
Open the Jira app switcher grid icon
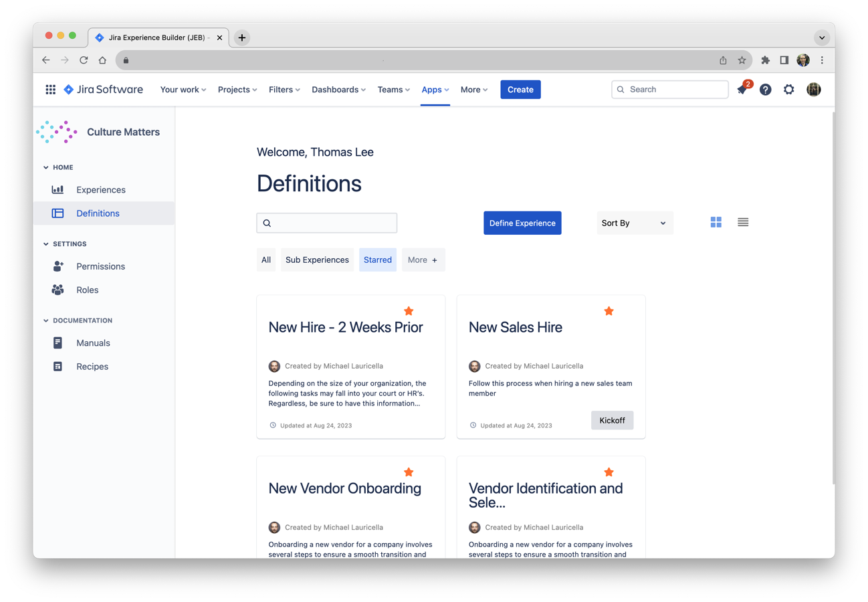50,90
